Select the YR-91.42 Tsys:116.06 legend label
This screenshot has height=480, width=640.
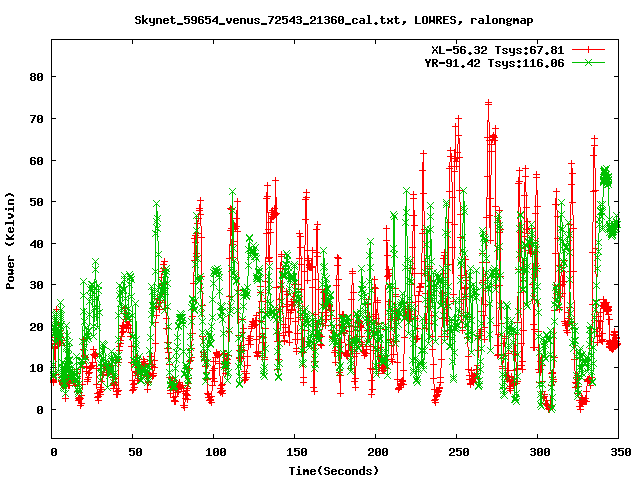pos(494,63)
